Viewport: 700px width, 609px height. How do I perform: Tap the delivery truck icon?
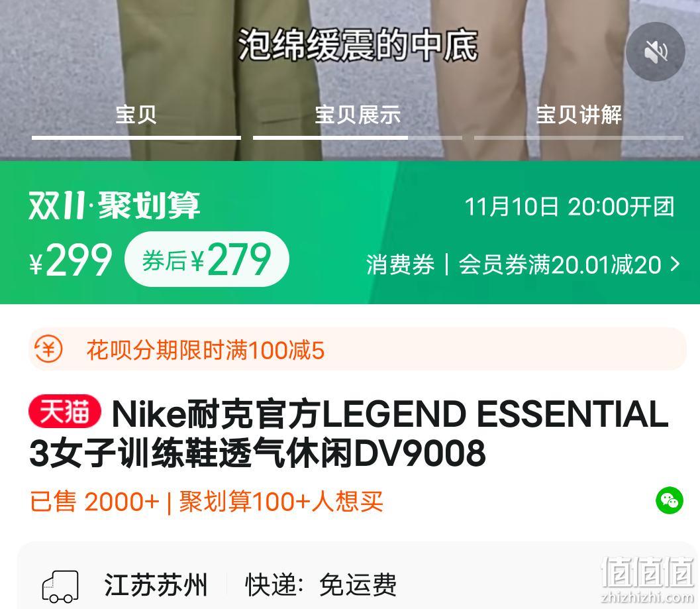60,586
